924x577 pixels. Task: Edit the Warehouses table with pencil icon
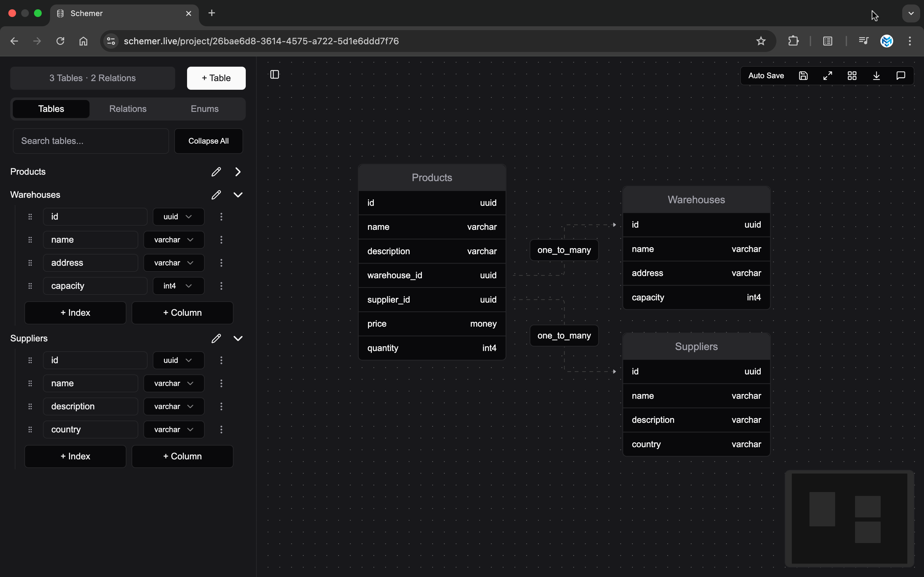point(216,195)
